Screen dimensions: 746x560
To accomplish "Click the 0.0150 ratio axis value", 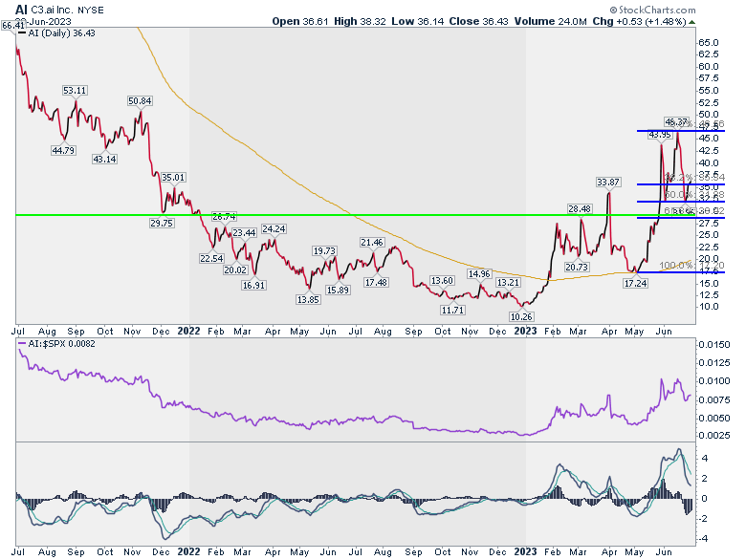I will coord(714,345).
